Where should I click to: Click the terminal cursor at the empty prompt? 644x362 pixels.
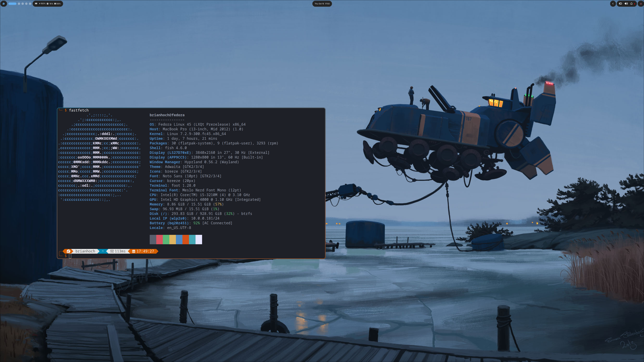pyautogui.click(x=70, y=256)
